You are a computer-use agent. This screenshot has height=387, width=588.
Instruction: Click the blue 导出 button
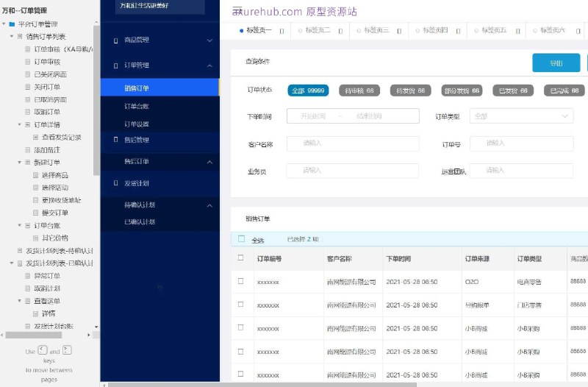point(556,63)
